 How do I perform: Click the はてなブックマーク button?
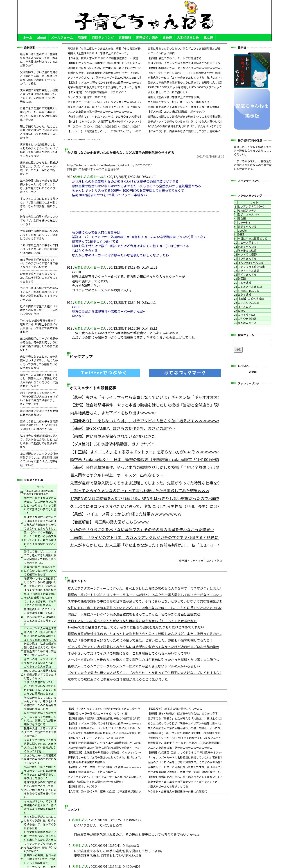coord(185,373)
